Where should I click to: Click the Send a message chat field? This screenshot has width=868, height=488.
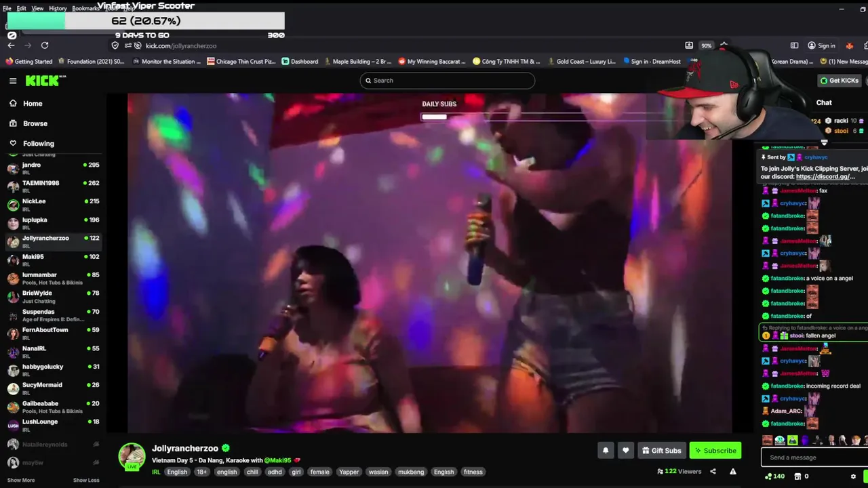814,457
